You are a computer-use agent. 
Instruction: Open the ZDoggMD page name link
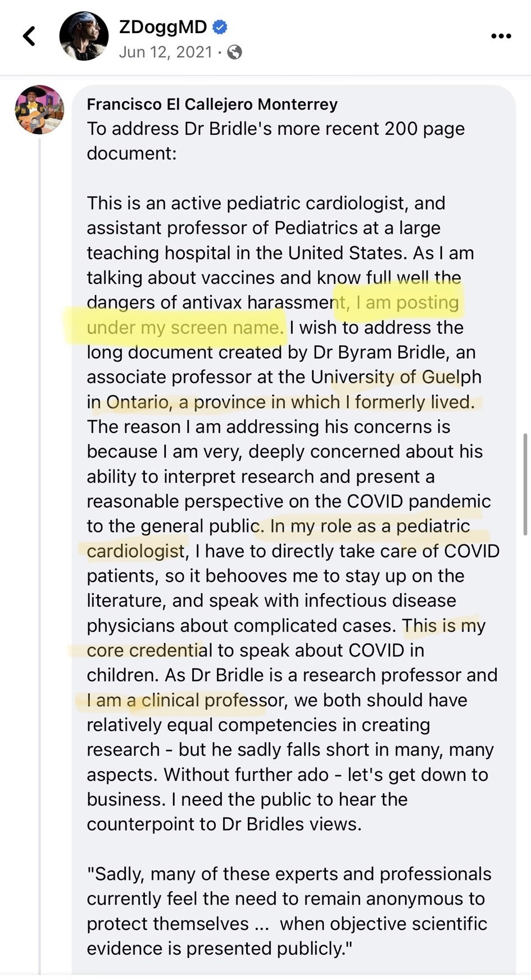(x=163, y=26)
